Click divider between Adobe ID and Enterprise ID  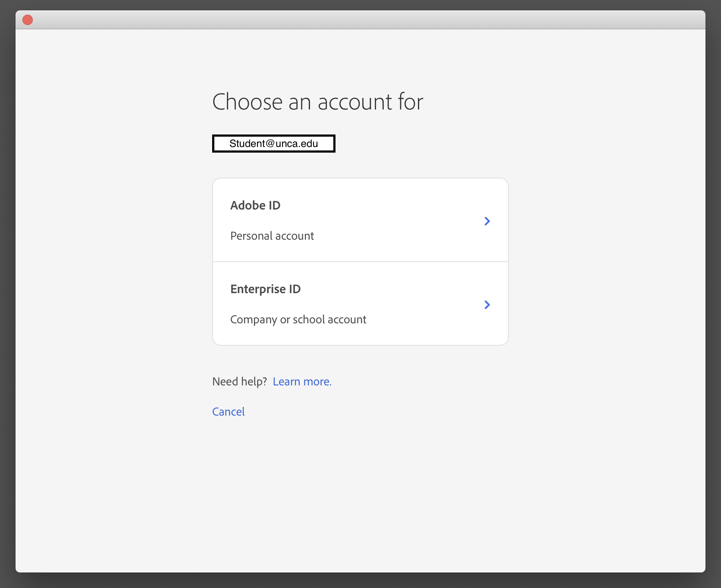(360, 262)
